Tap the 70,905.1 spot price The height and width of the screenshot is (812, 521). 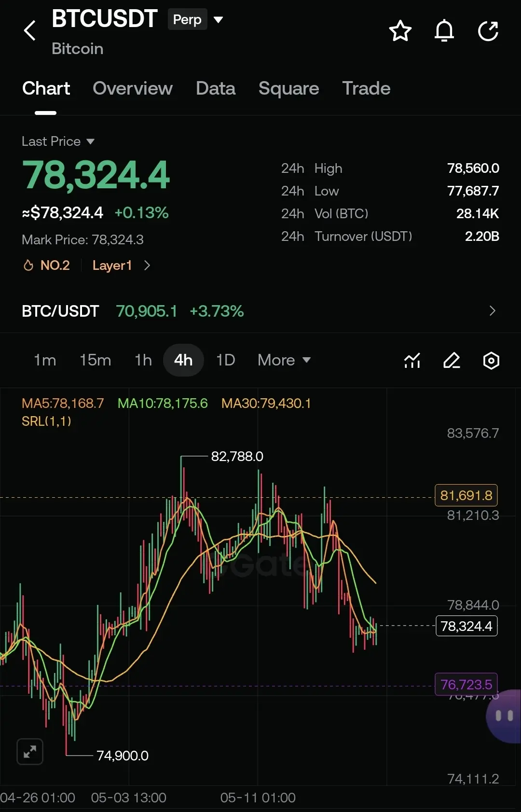coord(146,311)
